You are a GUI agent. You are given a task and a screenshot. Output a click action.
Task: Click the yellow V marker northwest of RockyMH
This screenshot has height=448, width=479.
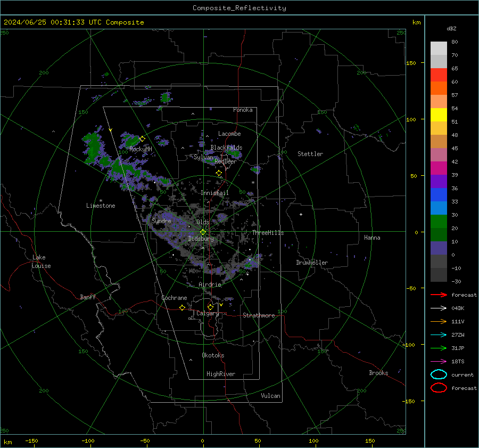pyautogui.click(x=111, y=130)
